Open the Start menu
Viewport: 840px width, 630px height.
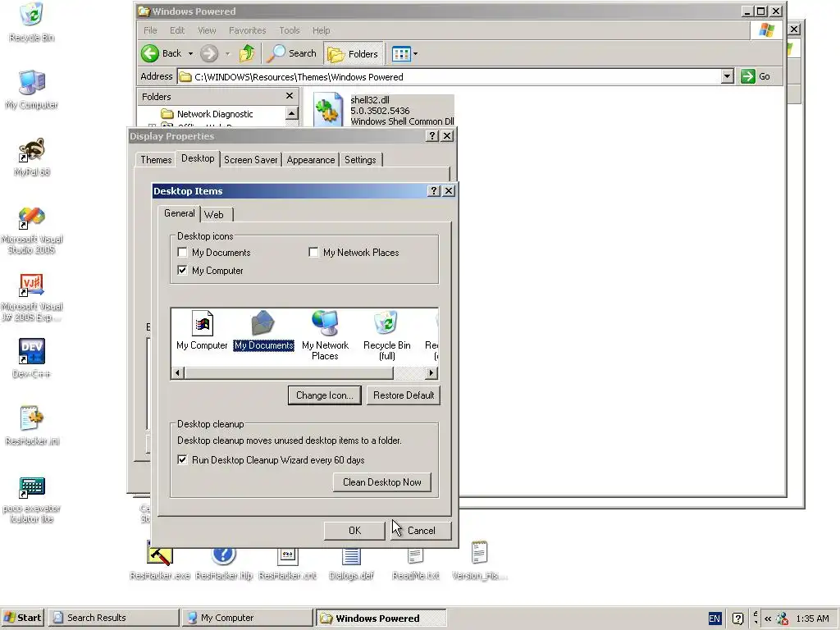click(x=22, y=618)
